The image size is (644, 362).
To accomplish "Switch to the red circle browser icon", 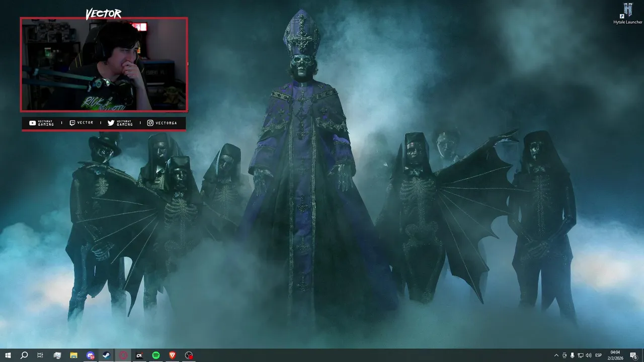I will [123, 355].
